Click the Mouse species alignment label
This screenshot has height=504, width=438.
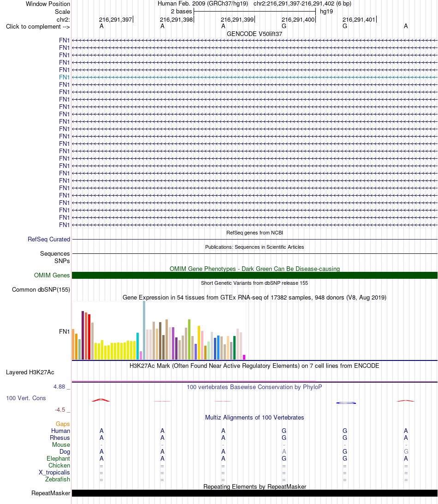pyautogui.click(x=61, y=444)
